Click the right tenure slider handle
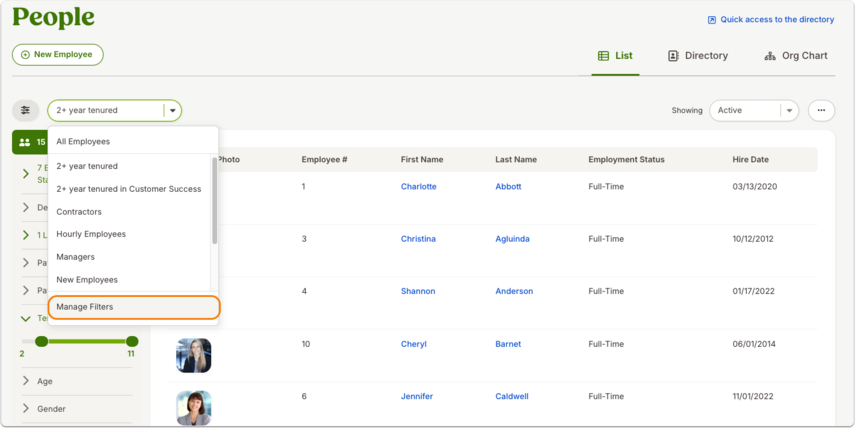Screen dimensions: 855x428 point(132,341)
